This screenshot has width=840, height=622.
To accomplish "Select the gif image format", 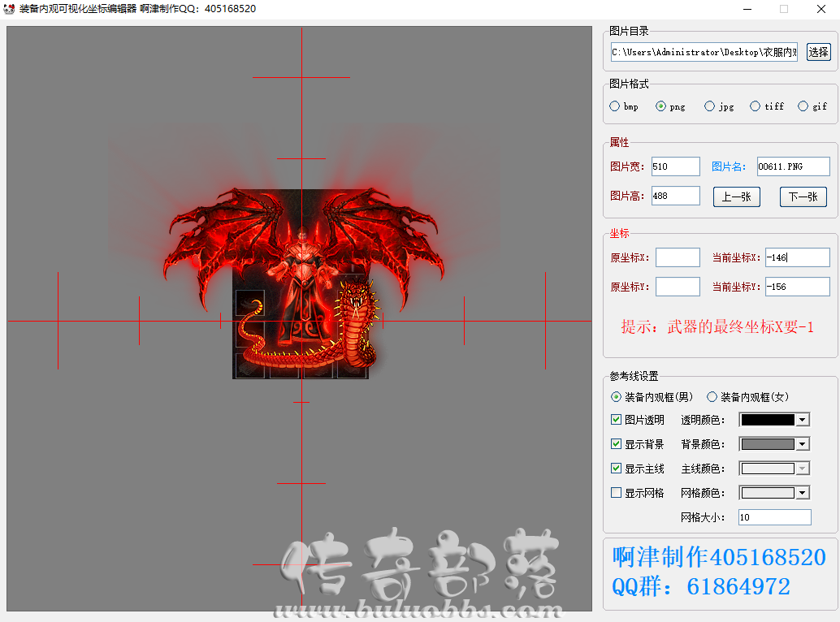I will coord(812,106).
